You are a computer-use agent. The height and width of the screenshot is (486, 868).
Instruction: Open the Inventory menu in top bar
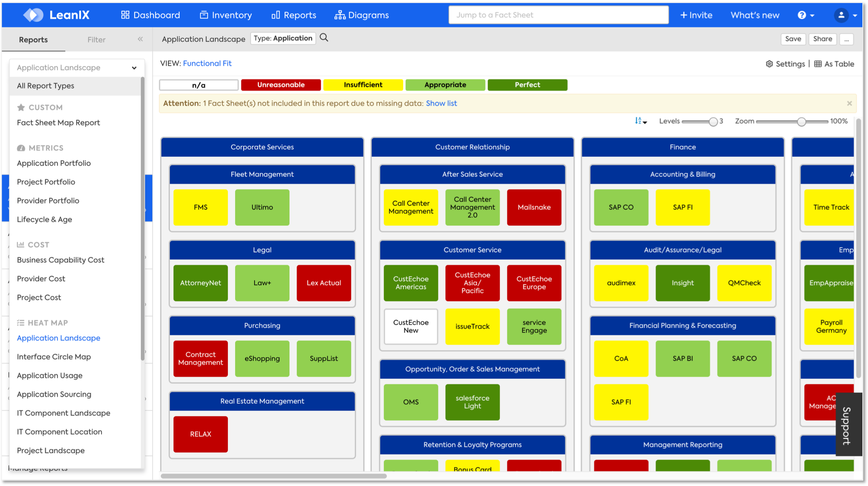226,15
